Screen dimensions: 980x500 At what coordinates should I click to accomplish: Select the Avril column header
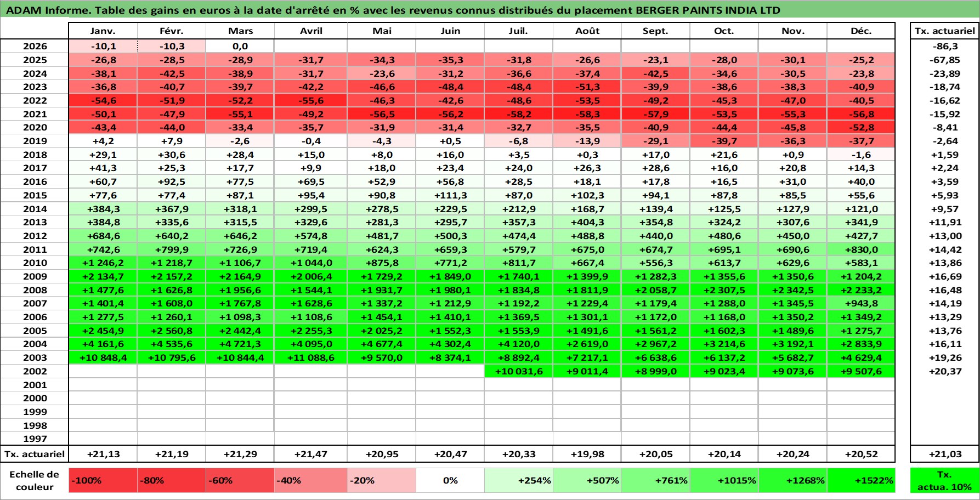pos(310,31)
